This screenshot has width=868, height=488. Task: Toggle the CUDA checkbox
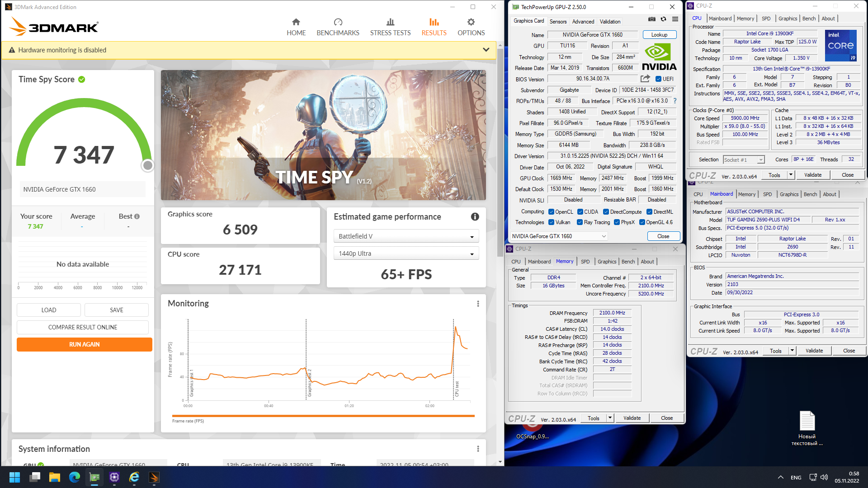(x=580, y=212)
